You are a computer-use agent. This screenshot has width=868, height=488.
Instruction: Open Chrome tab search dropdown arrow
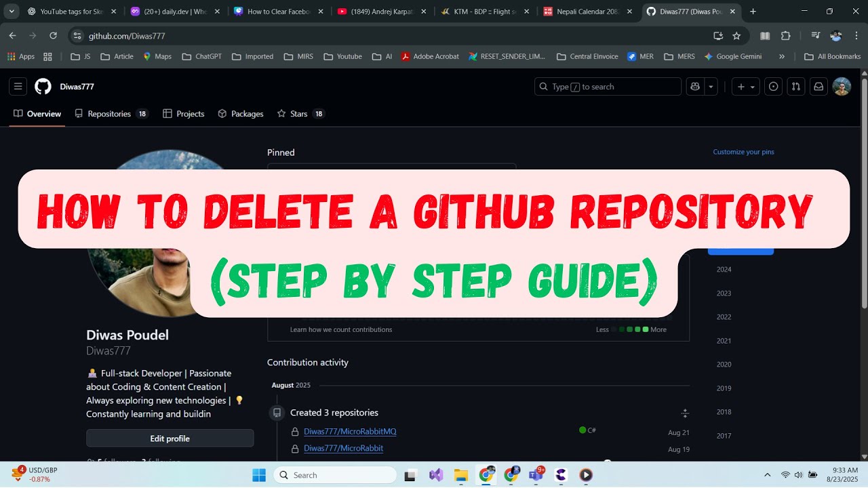[12, 12]
